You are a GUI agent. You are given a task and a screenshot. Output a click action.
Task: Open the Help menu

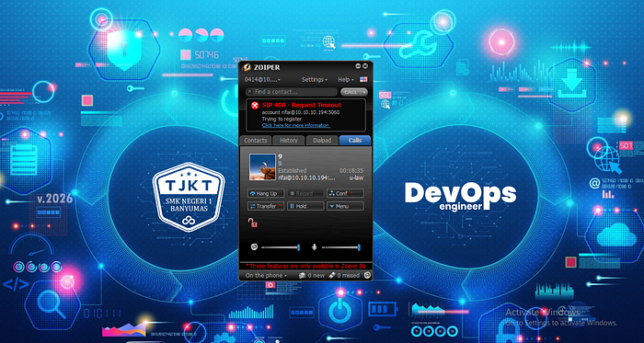click(346, 80)
